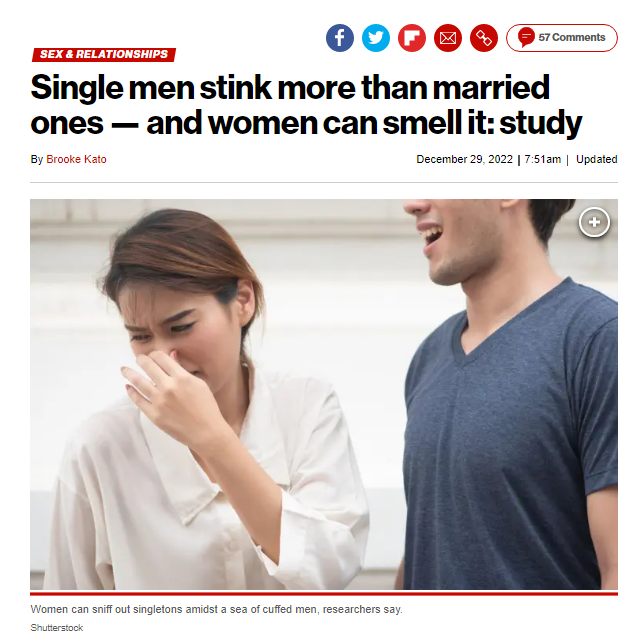The width and height of the screenshot is (638, 642).
Task: Share article via Flipboard icon
Action: (x=412, y=38)
